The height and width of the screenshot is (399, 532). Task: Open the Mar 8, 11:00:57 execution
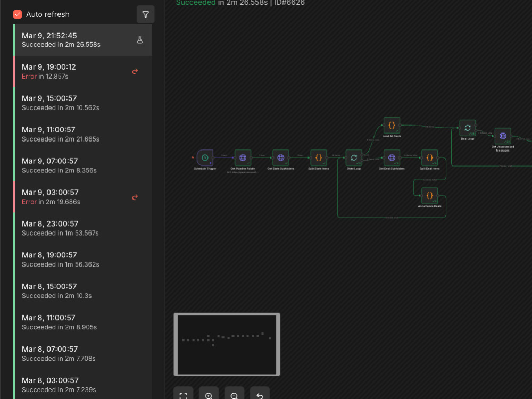(83, 322)
